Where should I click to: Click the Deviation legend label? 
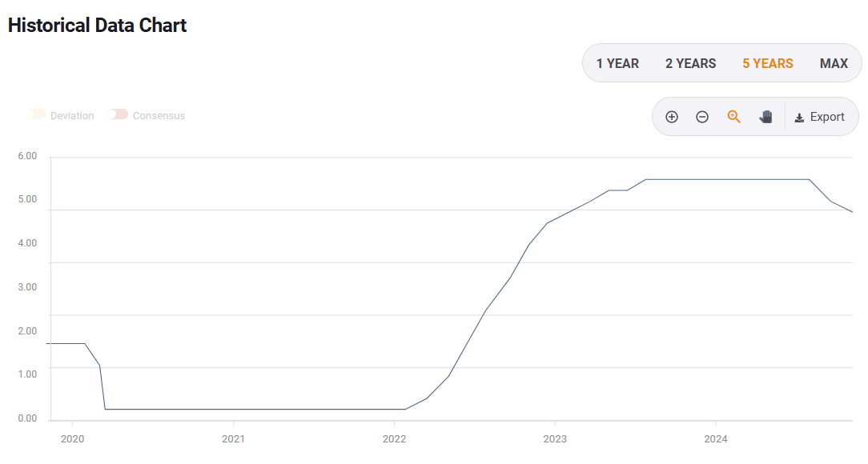pyautogui.click(x=72, y=116)
